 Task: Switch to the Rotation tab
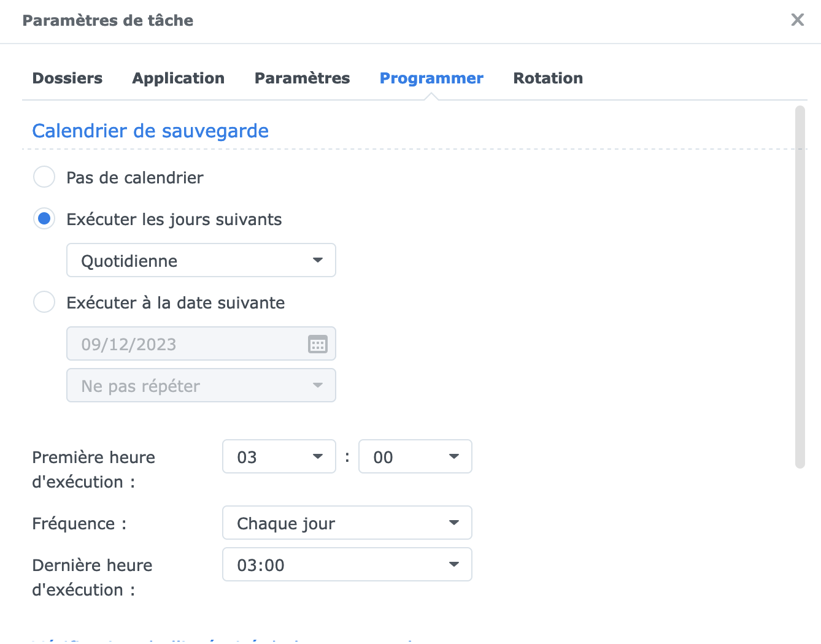[548, 79]
